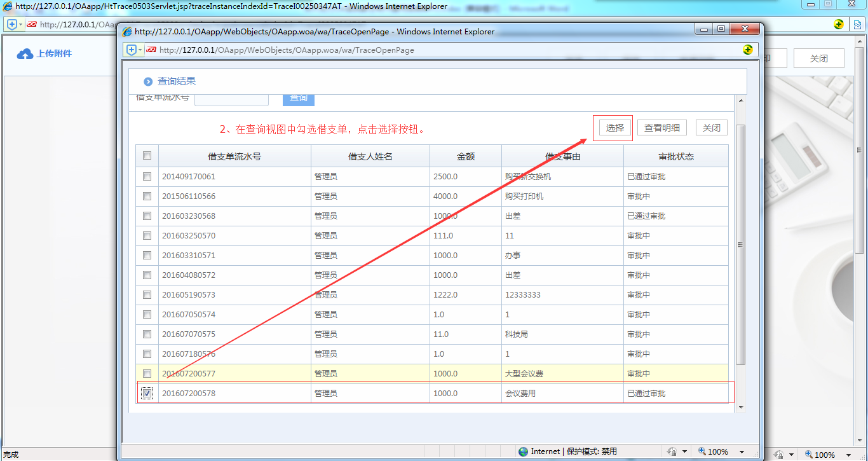Image resolution: width=868 pixels, height=461 pixels.
Task: Click serial number 201605190573
Action: point(189,294)
